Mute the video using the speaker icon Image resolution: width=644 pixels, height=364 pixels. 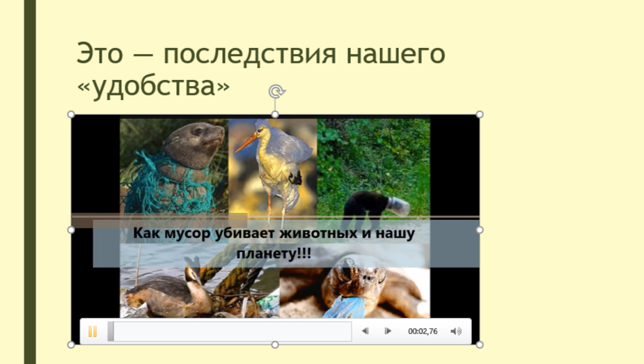coord(456,331)
